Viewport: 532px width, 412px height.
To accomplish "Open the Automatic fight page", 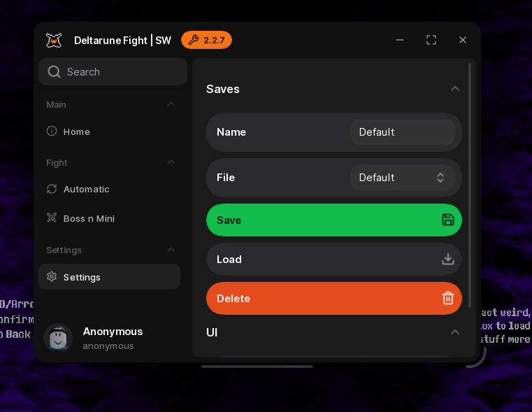I will (x=109, y=189).
